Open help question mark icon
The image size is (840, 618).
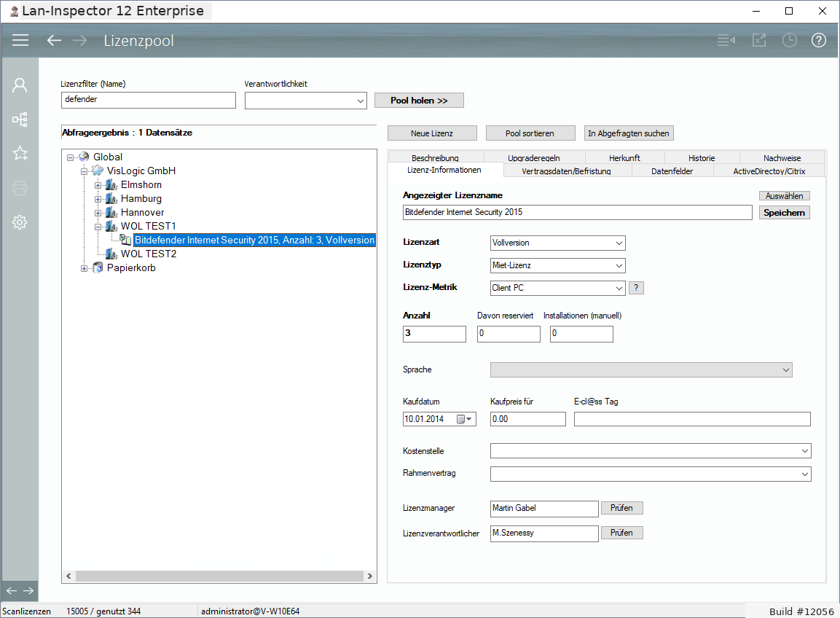(819, 40)
